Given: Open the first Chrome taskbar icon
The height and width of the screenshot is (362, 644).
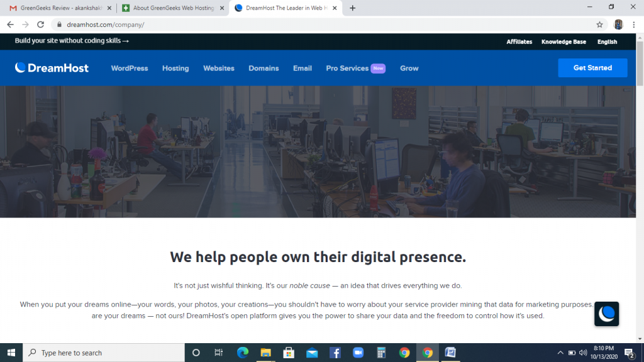Looking at the screenshot, I should point(404,353).
